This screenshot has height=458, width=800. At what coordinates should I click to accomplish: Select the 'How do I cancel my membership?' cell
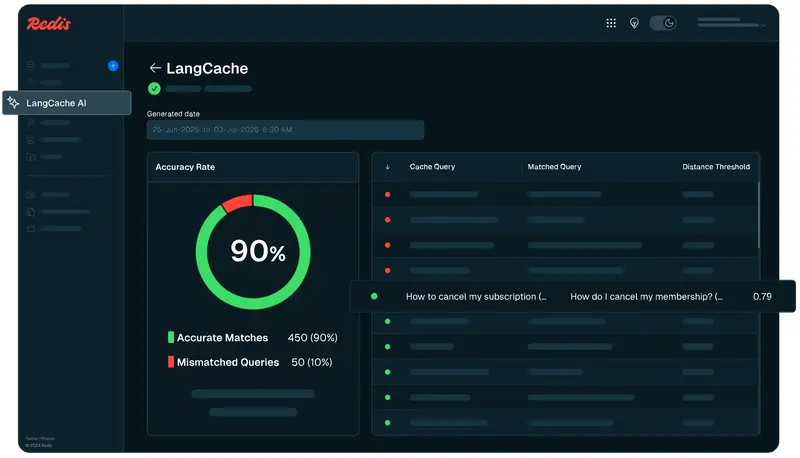click(646, 296)
